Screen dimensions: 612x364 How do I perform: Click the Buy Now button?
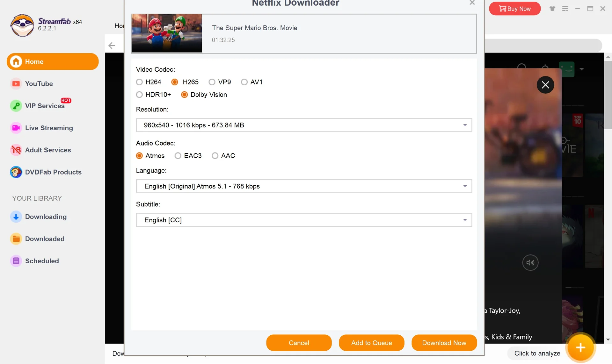(515, 9)
